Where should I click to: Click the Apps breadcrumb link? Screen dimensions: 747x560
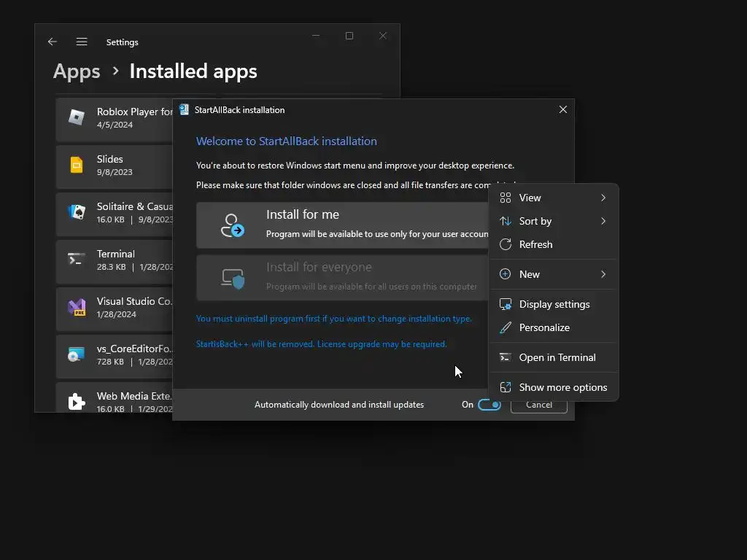point(77,71)
